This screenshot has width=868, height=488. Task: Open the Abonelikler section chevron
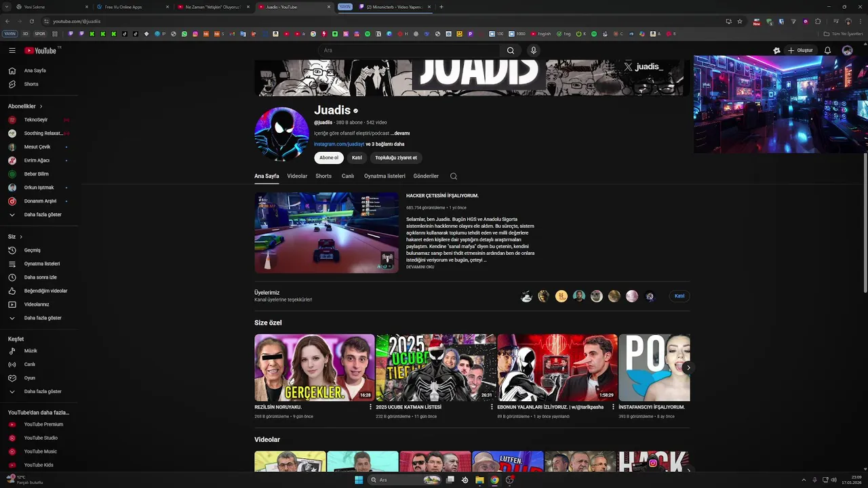41,106
